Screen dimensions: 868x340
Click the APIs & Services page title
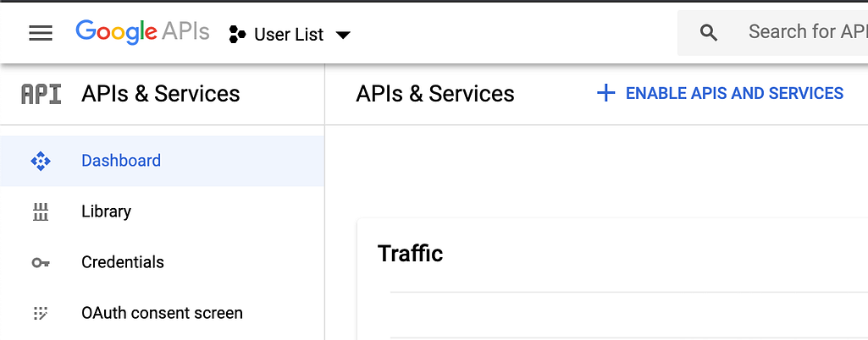(435, 94)
